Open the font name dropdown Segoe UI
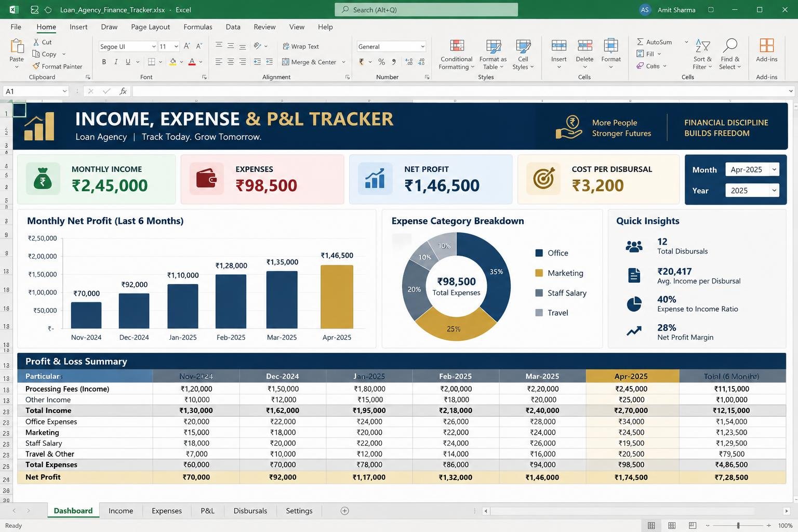The height and width of the screenshot is (532, 798). point(154,47)
